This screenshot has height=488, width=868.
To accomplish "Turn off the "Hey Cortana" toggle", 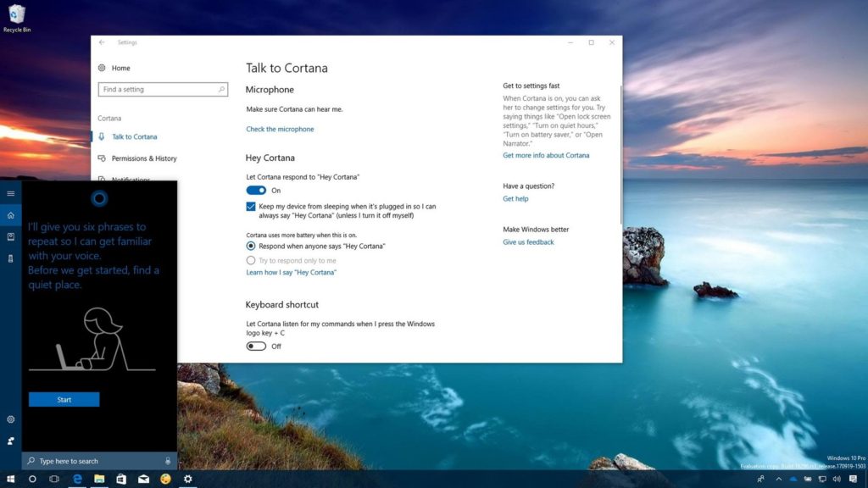I will [x=256, y=191].
